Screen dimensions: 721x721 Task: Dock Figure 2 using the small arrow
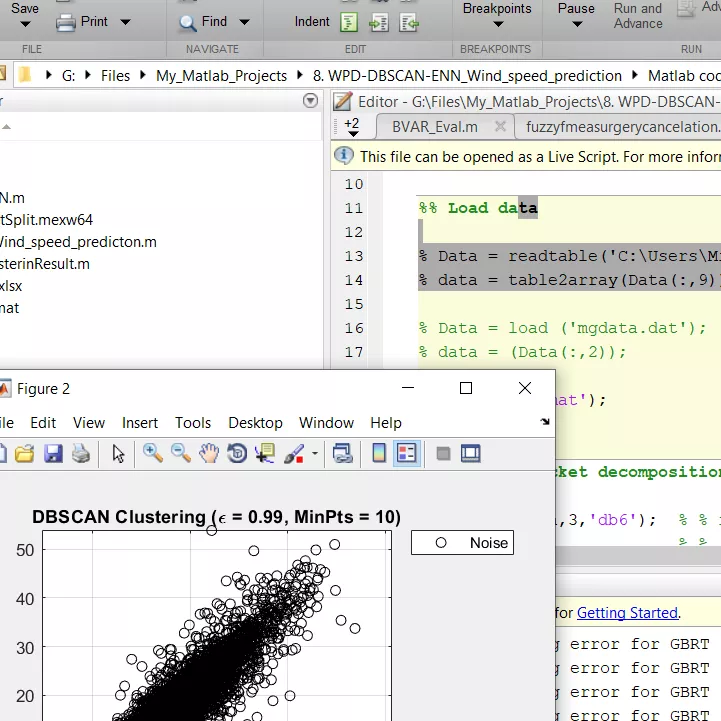[x=545, y=421]
